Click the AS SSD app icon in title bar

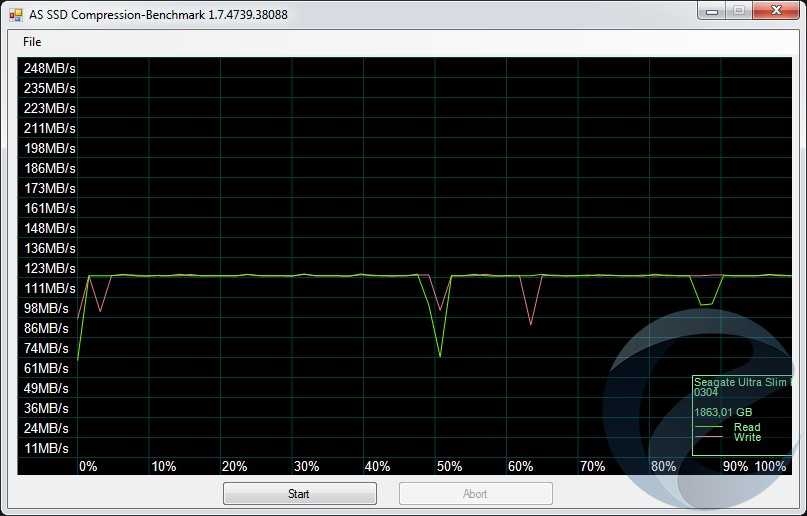click(x=15, y=16)
